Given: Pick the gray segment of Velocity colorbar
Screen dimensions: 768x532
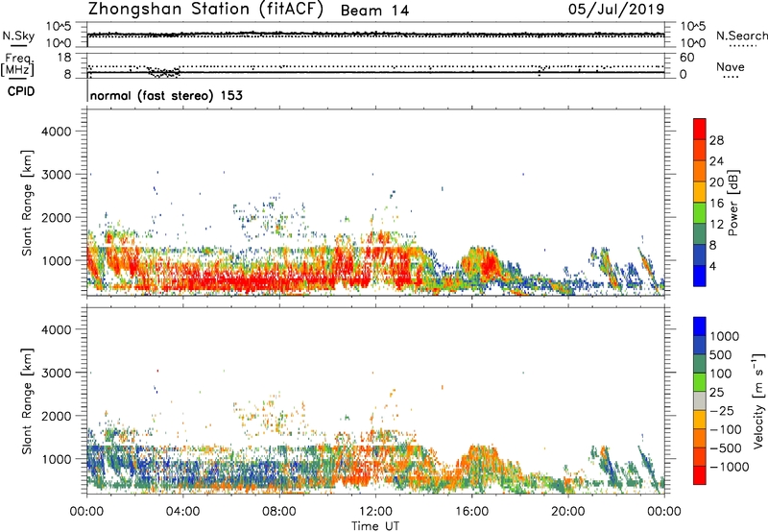Looking at the screenshot, I should click(701, 394).
